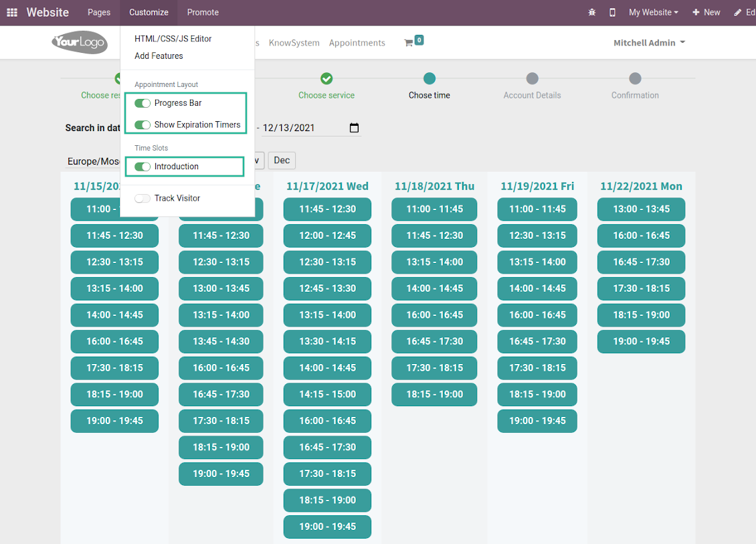Enable the Track Visitor toggle
The width and height of the screenshot is (756, 544).
point(143,198)
